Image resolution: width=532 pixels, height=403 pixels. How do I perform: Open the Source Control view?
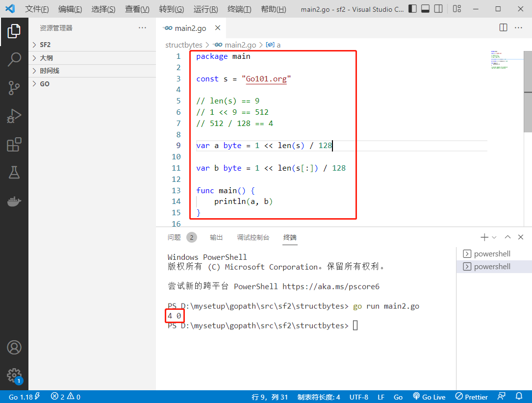pyautogui.click(x=14, y=88)
